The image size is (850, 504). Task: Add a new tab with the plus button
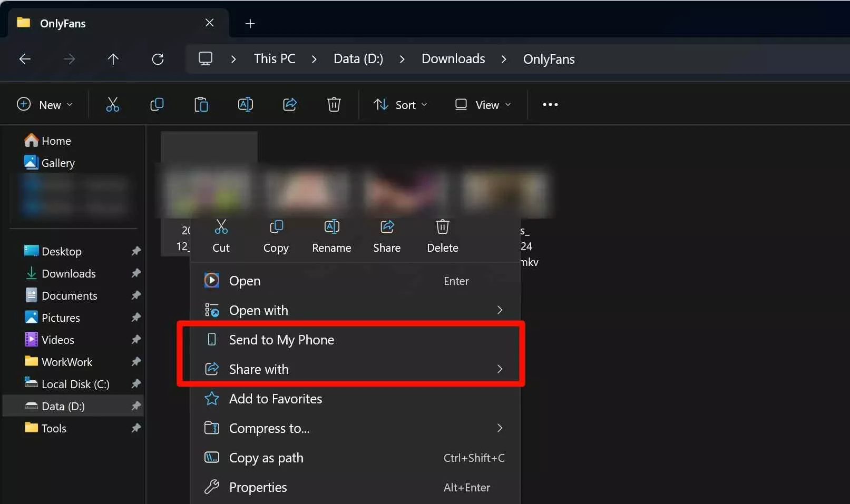(x=250, y=23)
